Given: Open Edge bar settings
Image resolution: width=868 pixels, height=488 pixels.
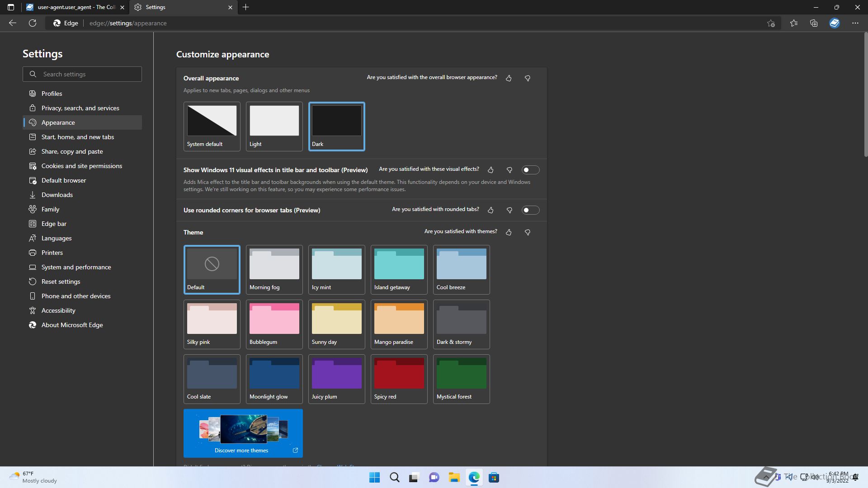Looking at the screenshot, I should tap(82, 224).
